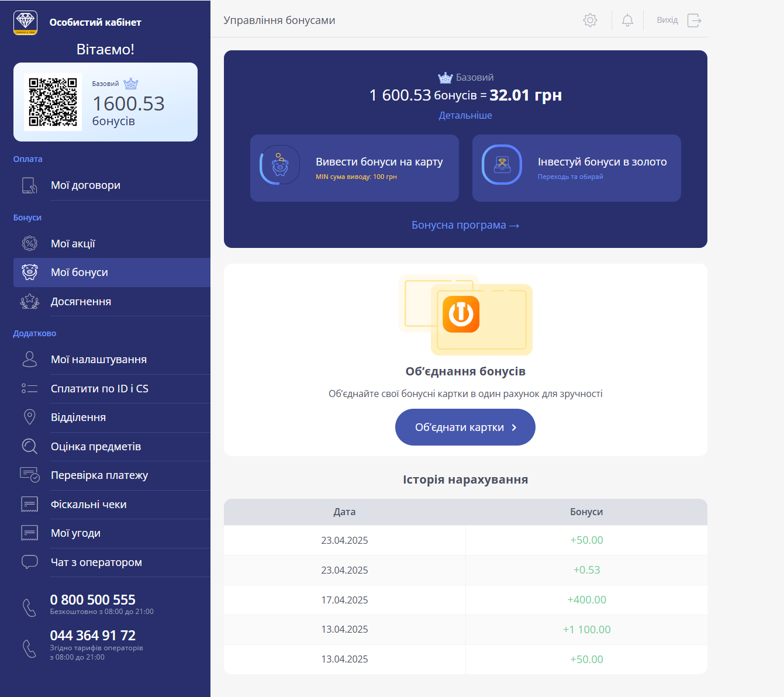Click the chat bubble icon for operator
Screen dimensions: 784x697
(x=29, y=562)
